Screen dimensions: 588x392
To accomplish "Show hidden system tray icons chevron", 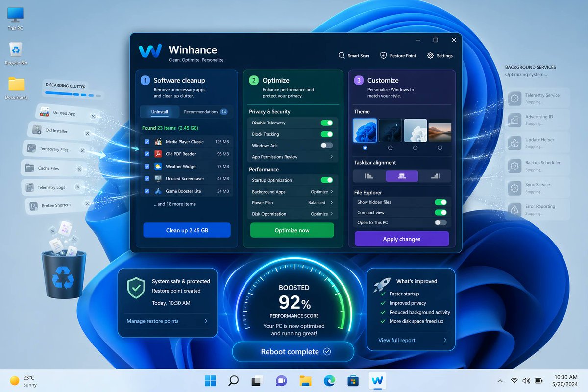I will [x=500, y=381].
